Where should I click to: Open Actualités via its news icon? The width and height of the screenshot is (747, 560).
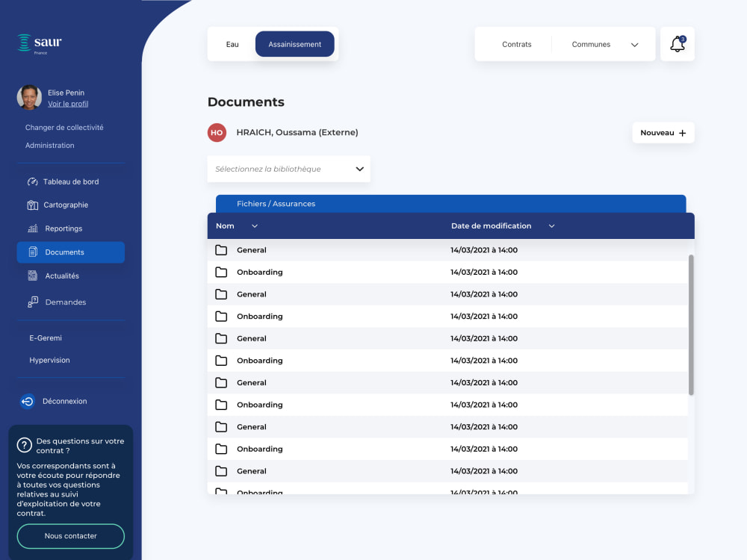(32, 276)
